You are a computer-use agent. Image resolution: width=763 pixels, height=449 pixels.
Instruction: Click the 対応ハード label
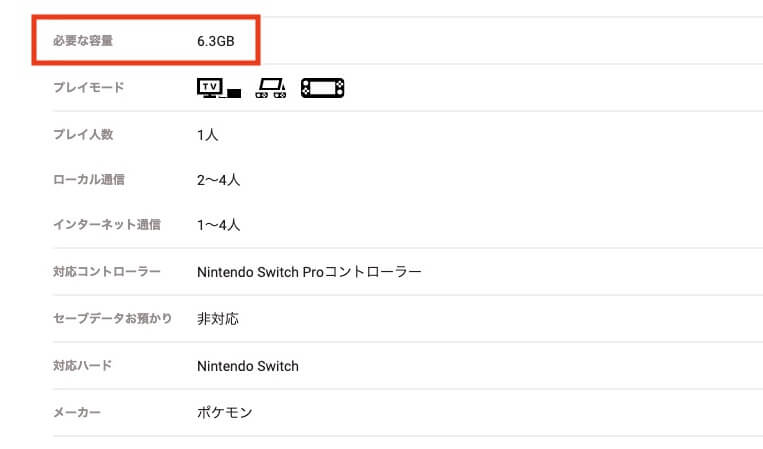[x=82, y=365]
